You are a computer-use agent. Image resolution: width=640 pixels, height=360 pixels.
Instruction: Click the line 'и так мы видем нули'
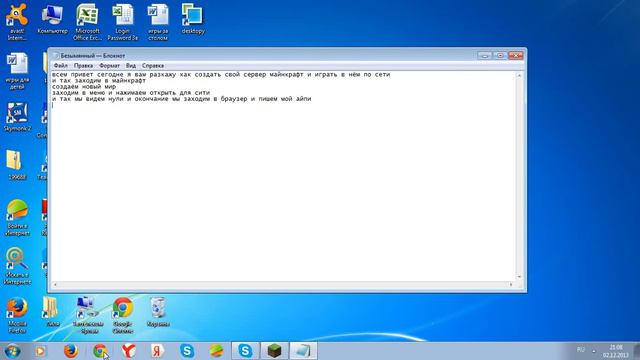181,99
